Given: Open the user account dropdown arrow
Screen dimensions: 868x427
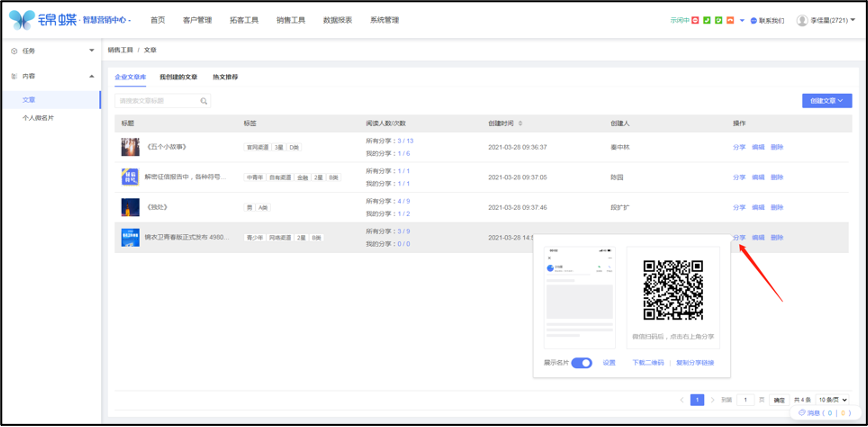Looking at the screenshot, I should 853,20.
